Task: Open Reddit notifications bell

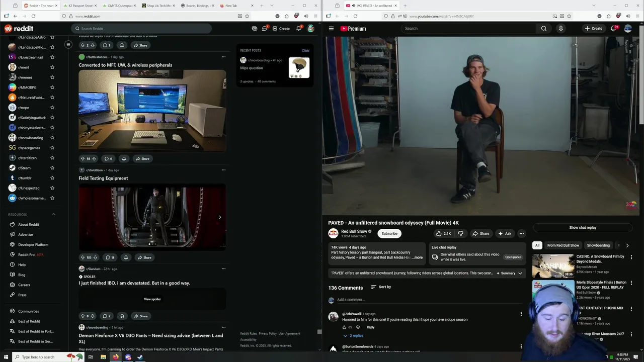Action: [x=298, y=29]
